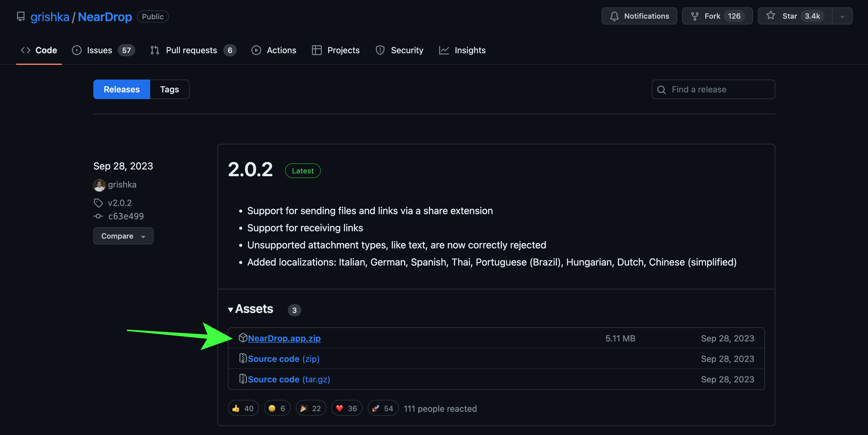
Task: Click the Latest badge
Action: [x=302, y=171]
